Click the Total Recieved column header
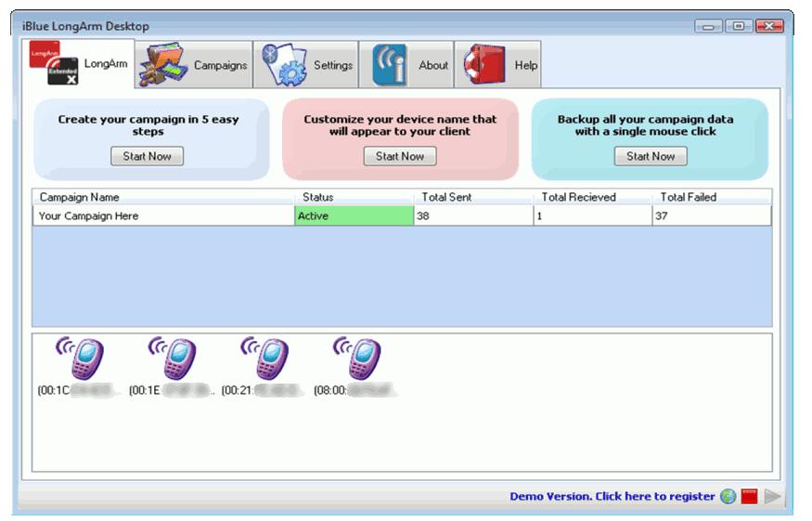The height and width of the screenshot is (521, 812). [x=592, y=197]
